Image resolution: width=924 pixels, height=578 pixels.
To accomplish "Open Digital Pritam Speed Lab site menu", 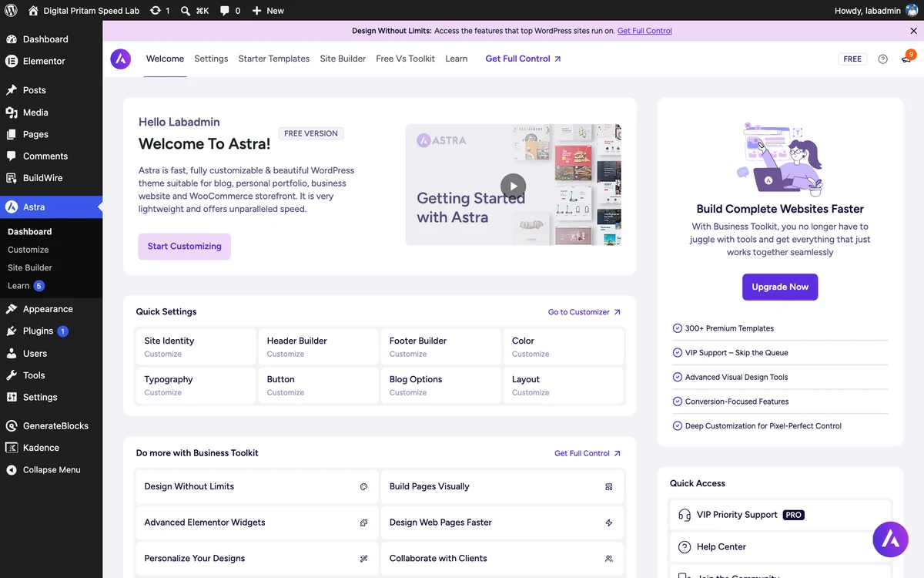I will 82,11.
